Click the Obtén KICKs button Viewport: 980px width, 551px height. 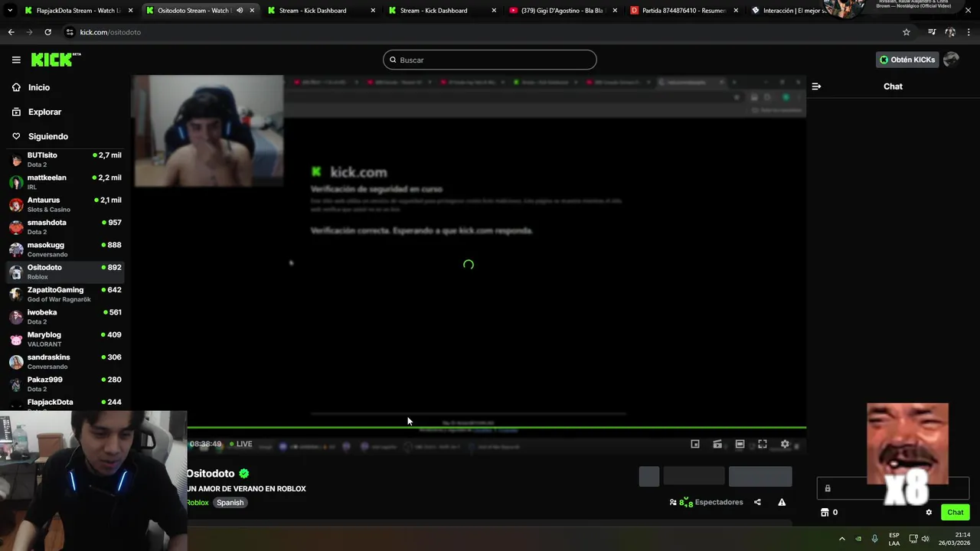[907, 60]
